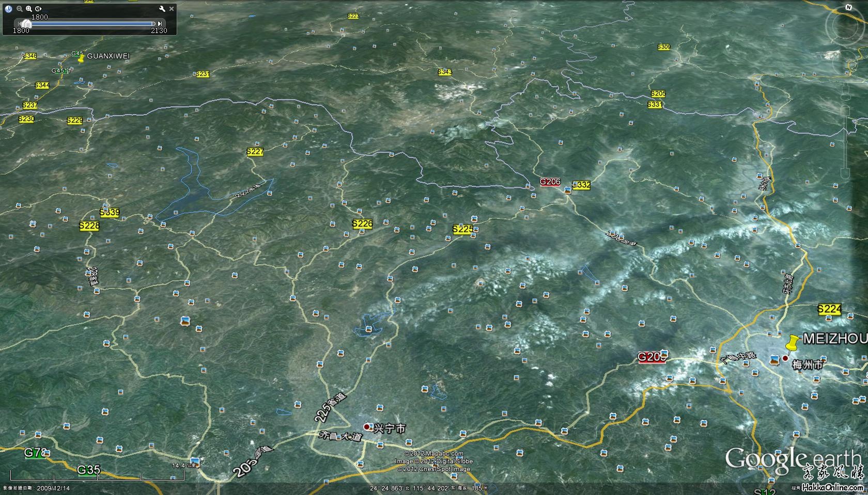
Task: Click the S227 road label
Action: click(255, 152)
